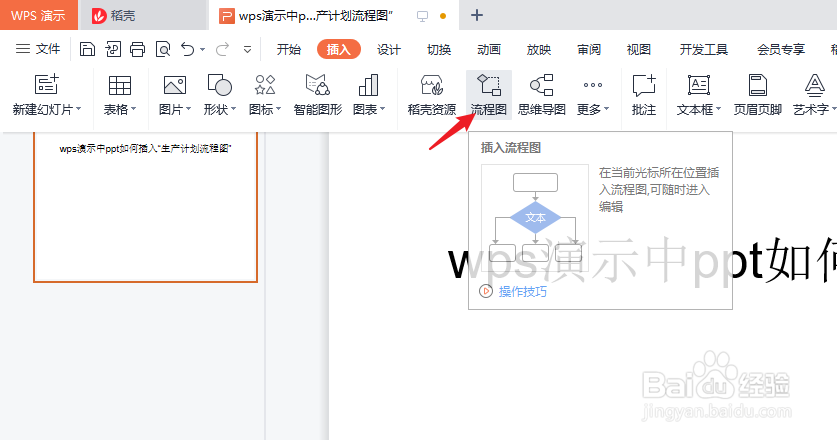Click the presentation display icon on document tab

(422, 16)
